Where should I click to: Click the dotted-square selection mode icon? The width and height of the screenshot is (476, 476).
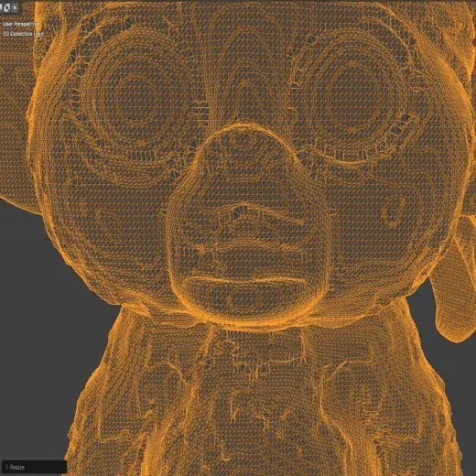15,7
